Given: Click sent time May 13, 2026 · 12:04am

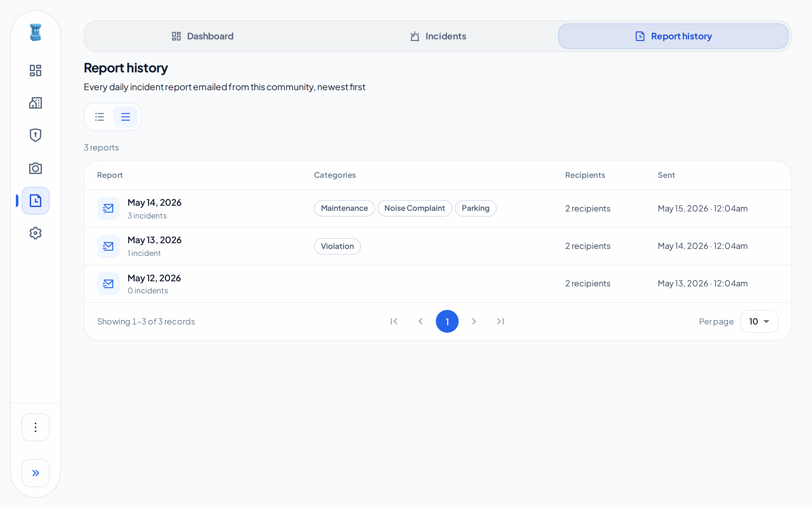Looking at the screenshot, I should point(703,284).
